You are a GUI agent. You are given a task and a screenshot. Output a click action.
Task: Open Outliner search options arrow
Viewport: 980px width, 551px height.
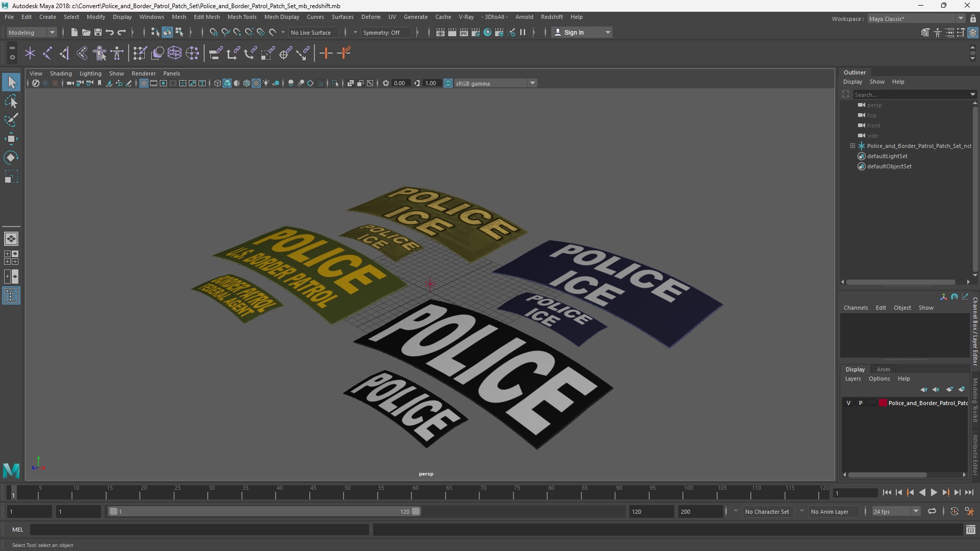[x=972, y=94]
